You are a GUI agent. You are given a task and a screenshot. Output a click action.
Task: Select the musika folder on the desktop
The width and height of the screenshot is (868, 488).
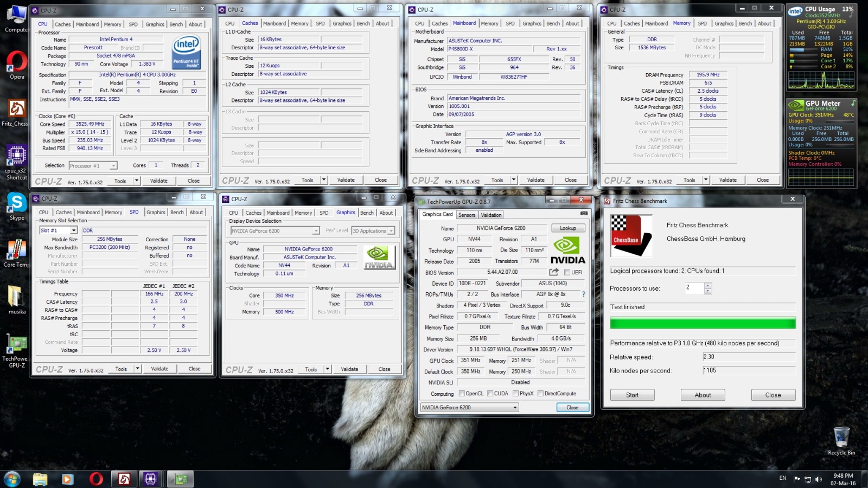[16, 300]
